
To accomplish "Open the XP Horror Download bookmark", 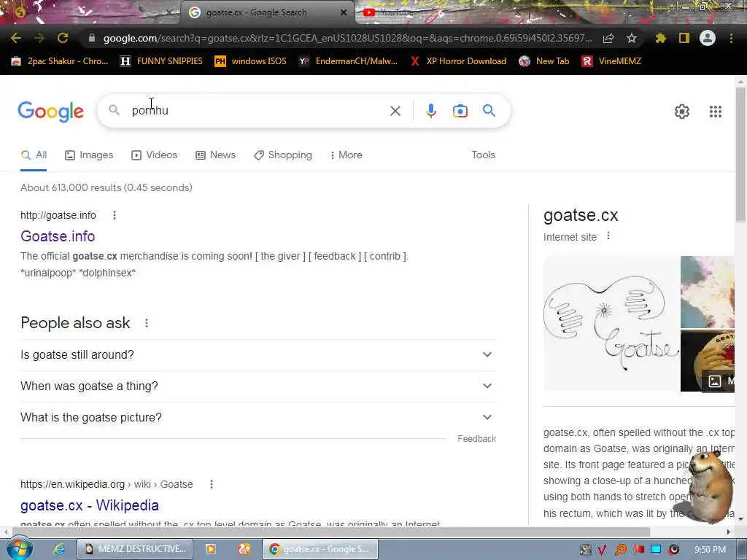I will (458, 61).
